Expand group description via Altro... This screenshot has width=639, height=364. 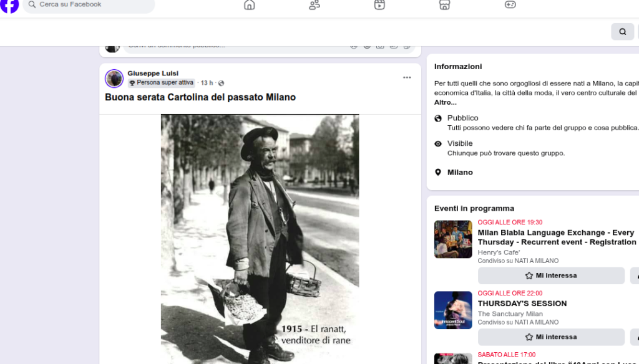(446, 102)
